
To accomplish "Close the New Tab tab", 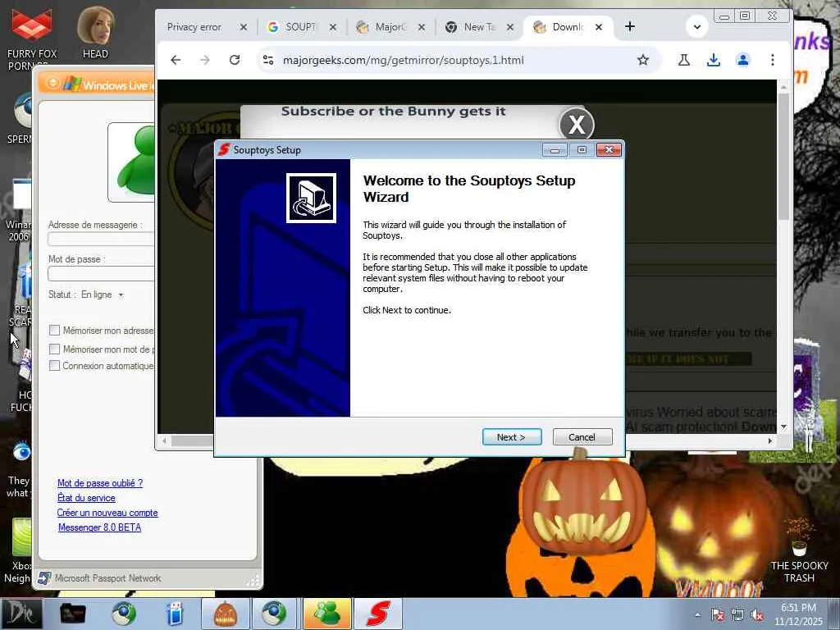I will click(510, 27).
